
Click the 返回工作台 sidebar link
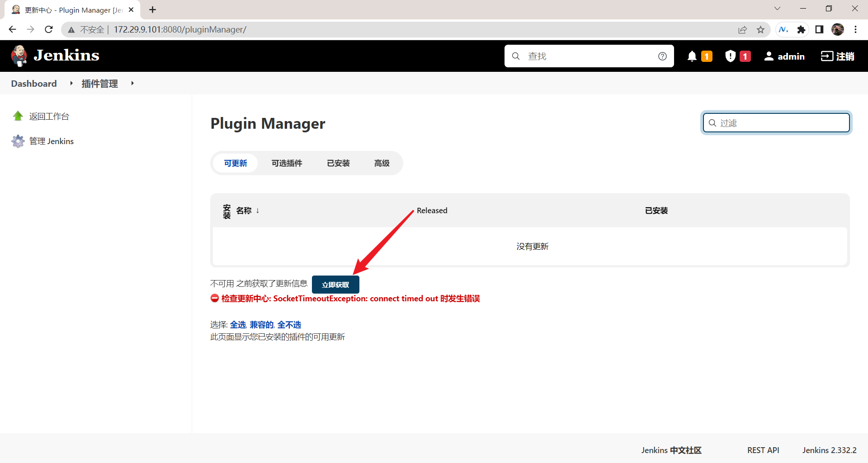tap(49, 116)
